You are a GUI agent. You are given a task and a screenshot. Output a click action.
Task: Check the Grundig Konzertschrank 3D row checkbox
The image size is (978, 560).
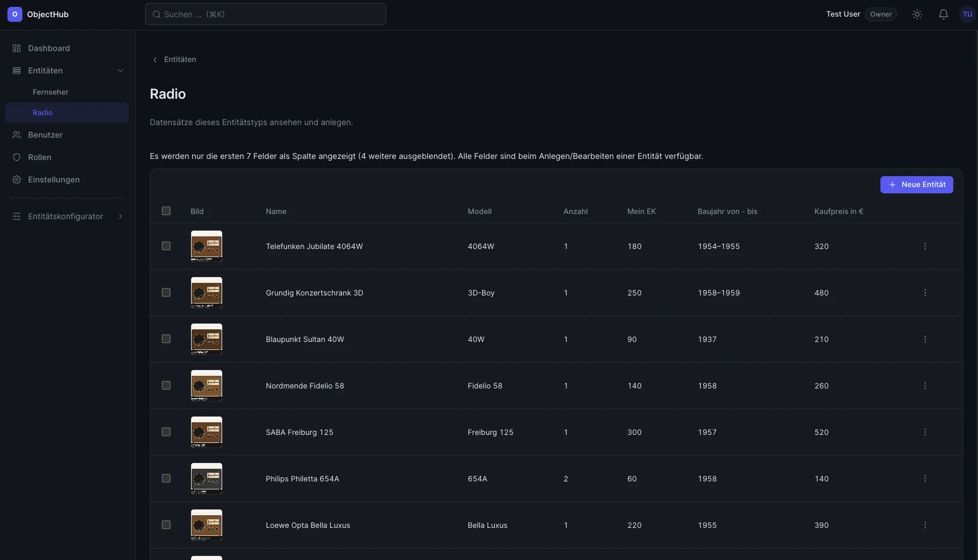(166, 293)
